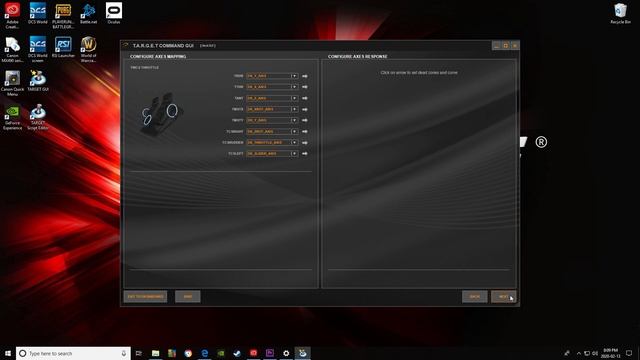Screen dimensions: 640x360
Task: Open the notification center icon
Action: [x=629, y=353]
